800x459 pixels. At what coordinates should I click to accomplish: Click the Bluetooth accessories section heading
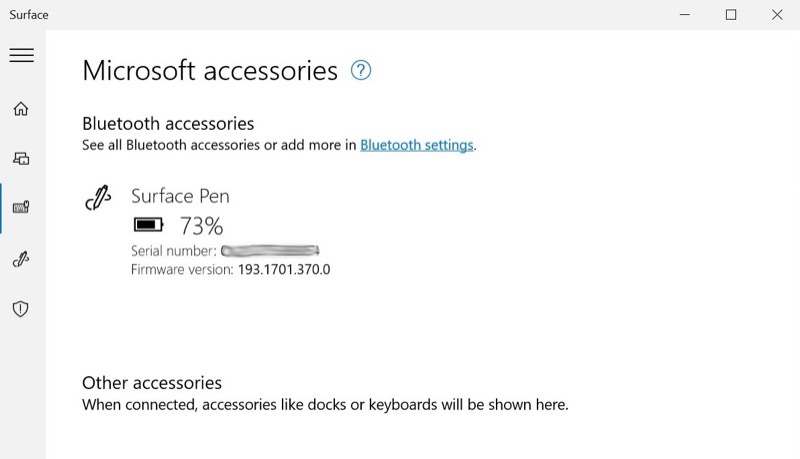[x=168, y=123]
